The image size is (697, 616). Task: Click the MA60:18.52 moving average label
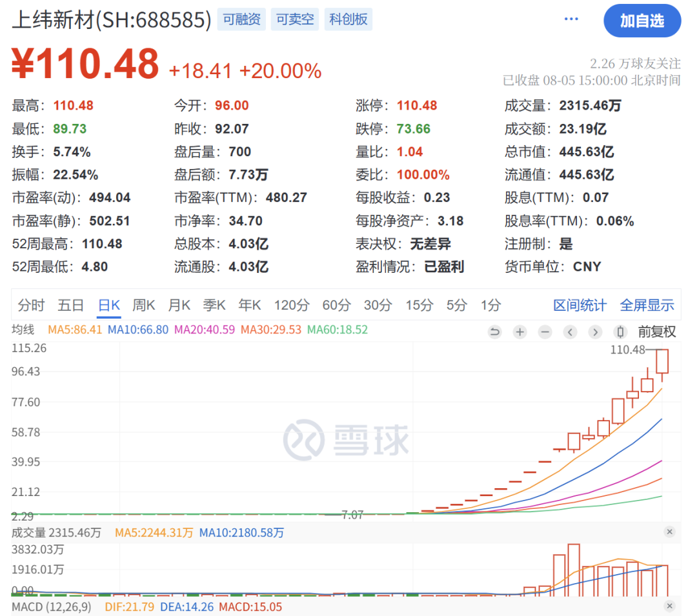point(338,330)
